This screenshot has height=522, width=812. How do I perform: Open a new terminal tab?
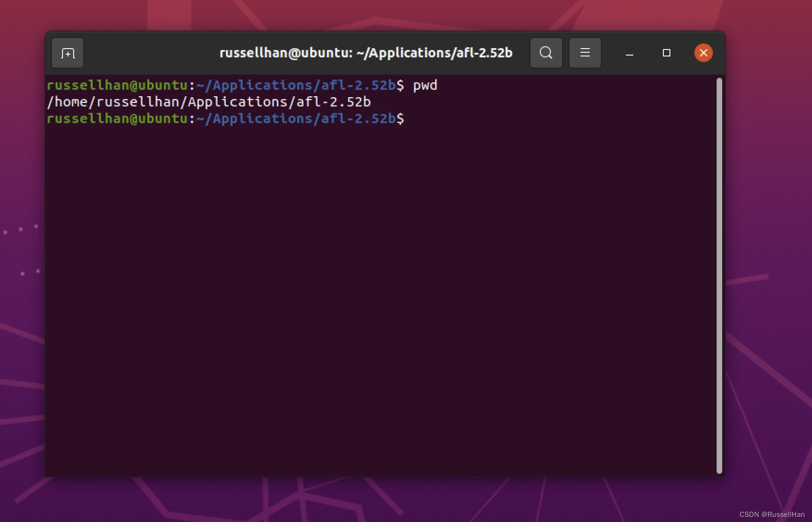pos(68,53)
